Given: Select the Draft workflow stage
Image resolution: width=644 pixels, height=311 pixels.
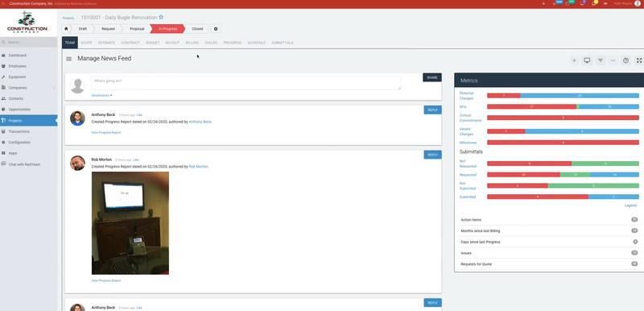Looking at the screenshot, I should click(x=83, y=29).
